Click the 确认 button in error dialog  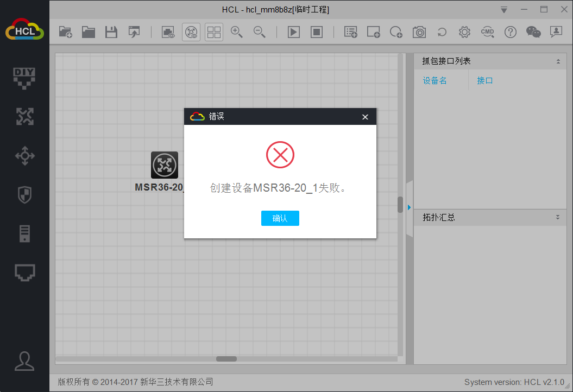click(x=280, y=218)
